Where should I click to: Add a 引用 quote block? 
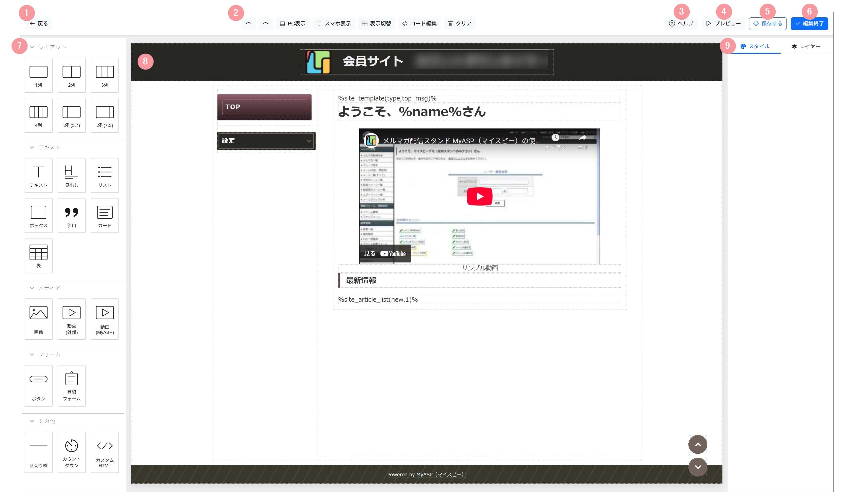71,216
